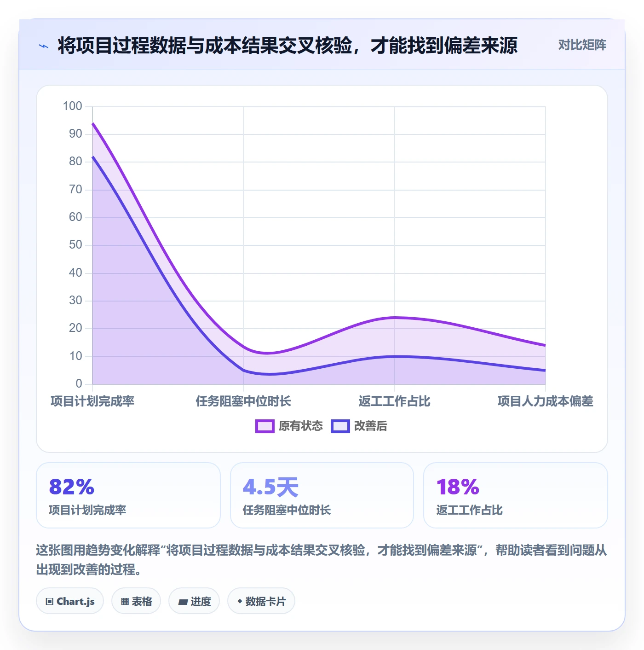644x650 pixels.
Task: Click the 100 y-axis tick label
Action: (x=72, y=106)
